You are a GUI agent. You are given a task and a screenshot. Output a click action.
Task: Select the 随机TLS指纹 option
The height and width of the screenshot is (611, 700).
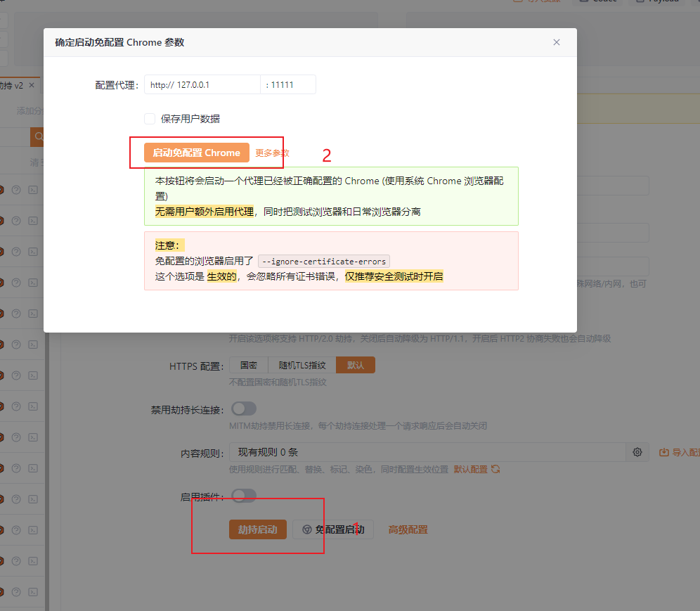[x=302, y=365]
